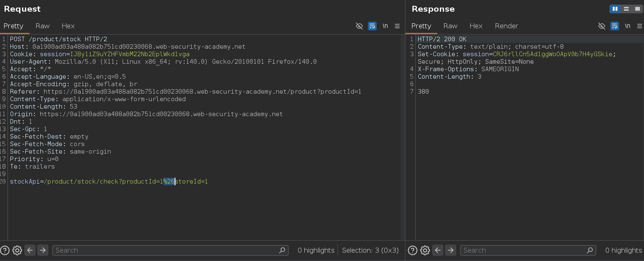The width and height of the screenshot is (644, 261).
Task: Click the 'HTTP/2 200 OK' response line
Action: pos(442,39)
